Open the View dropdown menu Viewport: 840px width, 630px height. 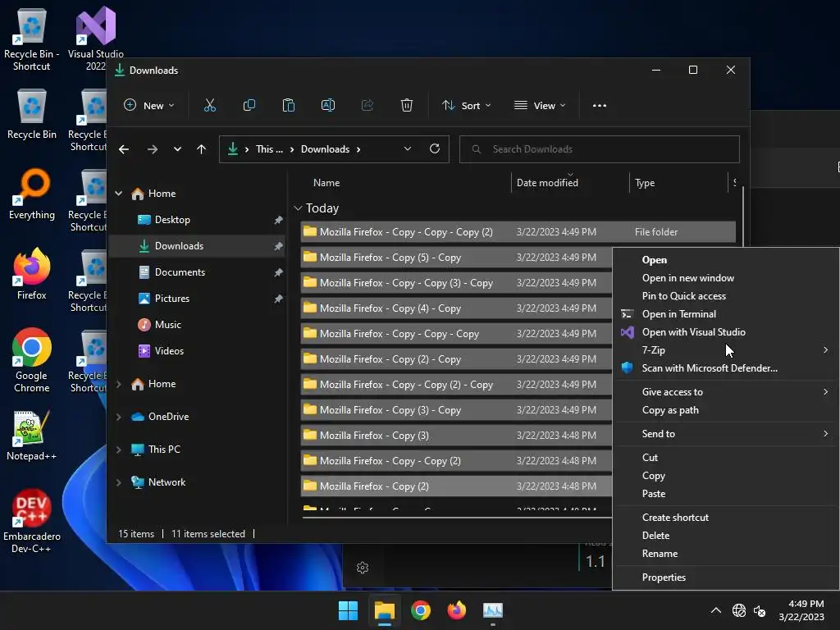[540, 106]
